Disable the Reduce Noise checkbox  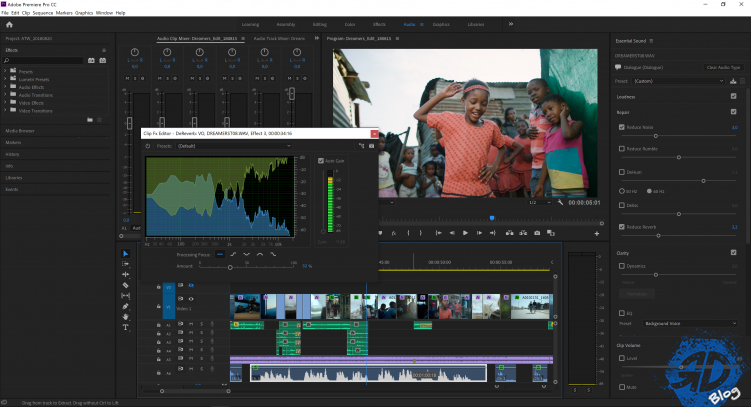coord(622,127)
